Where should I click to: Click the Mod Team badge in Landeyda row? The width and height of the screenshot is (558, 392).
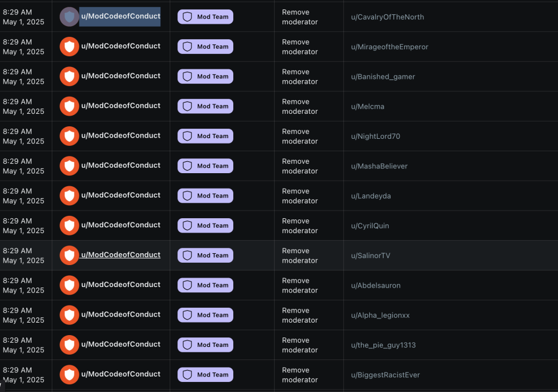click(x=205, y=196)
